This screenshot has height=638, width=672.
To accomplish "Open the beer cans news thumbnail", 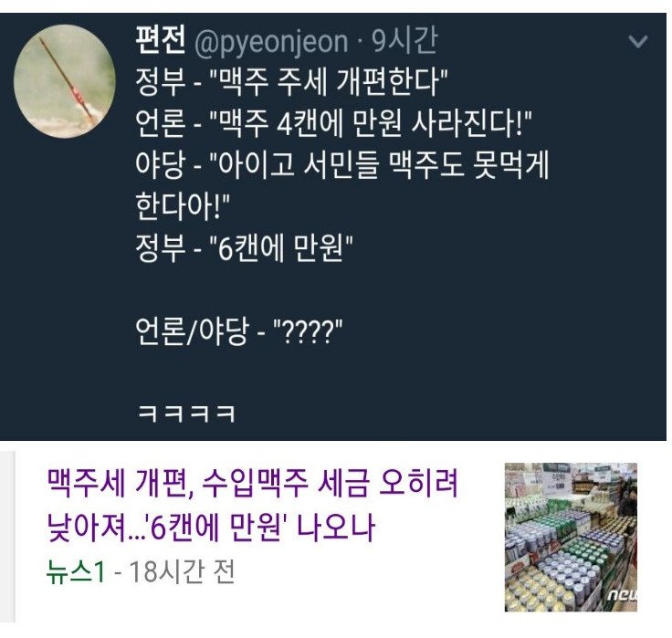I will click(x=571, y=537).
